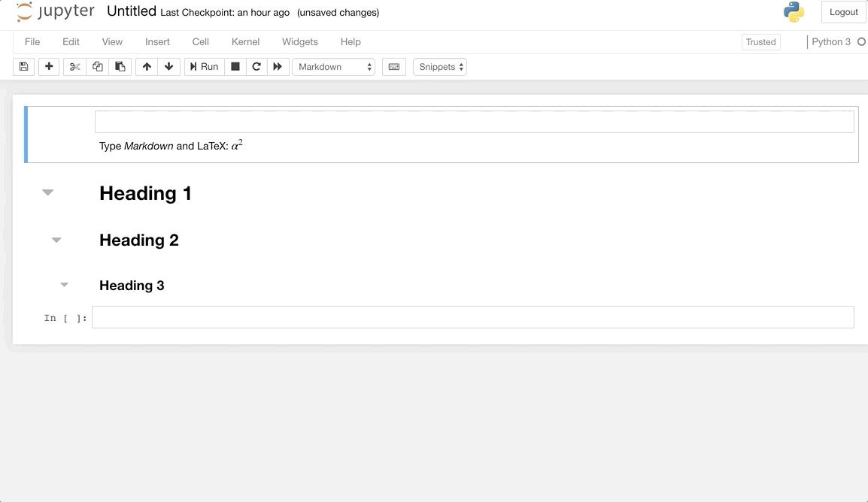Save the notebook using the save icon
The image size is (868, 502).
23,66
